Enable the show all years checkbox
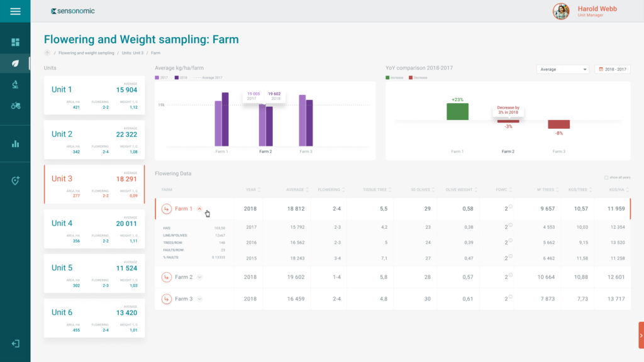The image size is (644, 362). [x=606, y=177]
